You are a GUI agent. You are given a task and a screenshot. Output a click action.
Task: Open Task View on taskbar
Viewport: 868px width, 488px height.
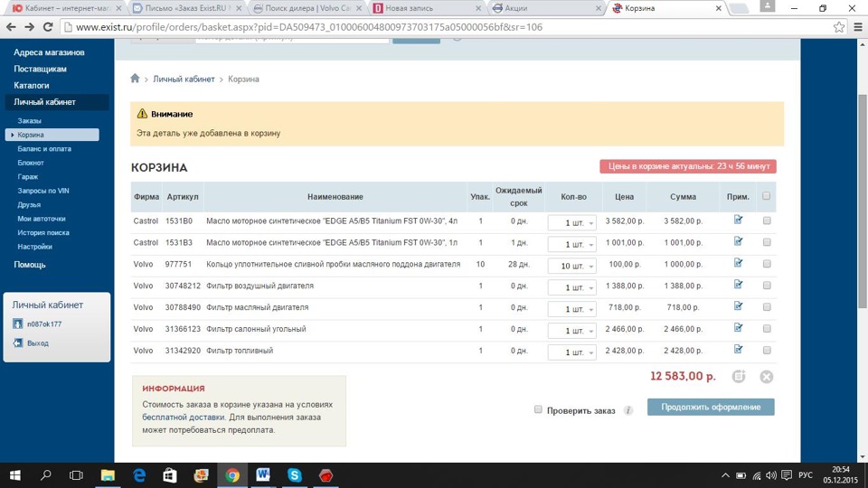(x=76, y=475)
